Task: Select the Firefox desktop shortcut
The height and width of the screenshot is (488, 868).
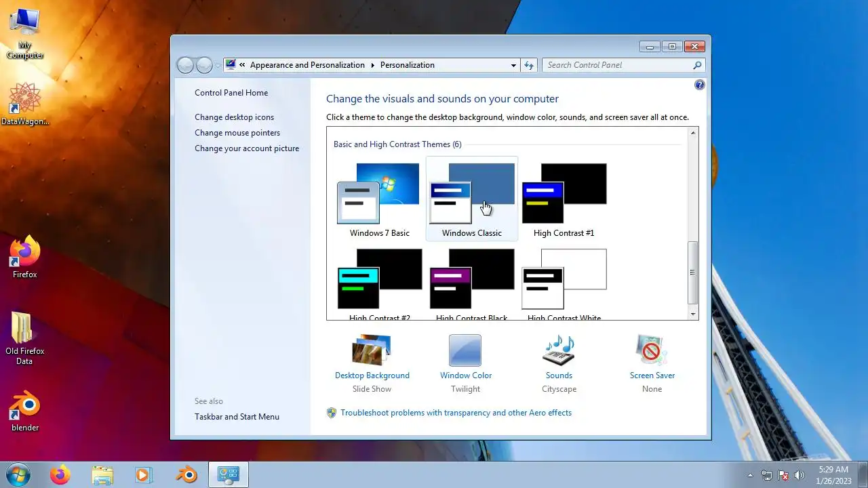Action: [25, 257]
